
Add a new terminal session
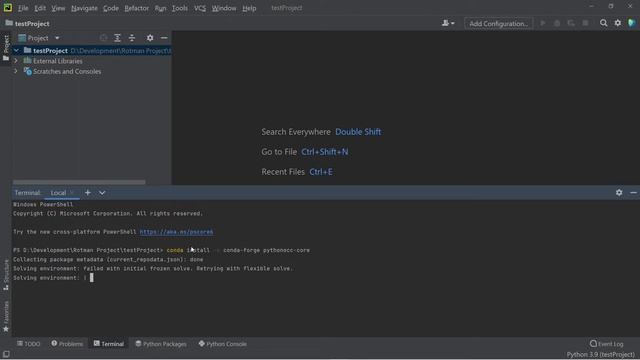[x=87, y=193]
